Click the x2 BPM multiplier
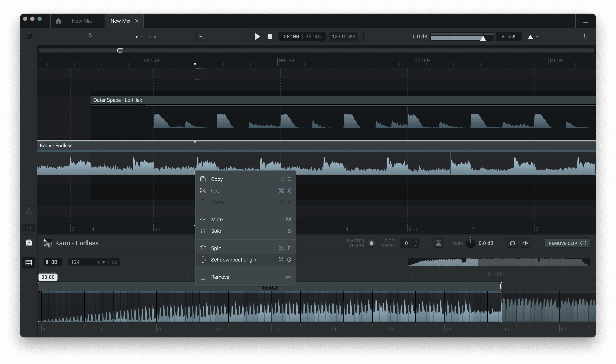 (x=114, y=262)
